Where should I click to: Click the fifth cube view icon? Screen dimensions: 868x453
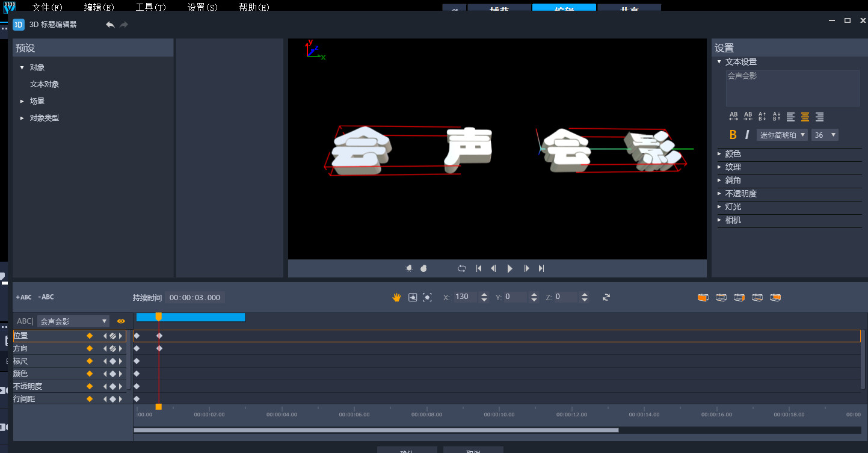click(x=775, y=297)
